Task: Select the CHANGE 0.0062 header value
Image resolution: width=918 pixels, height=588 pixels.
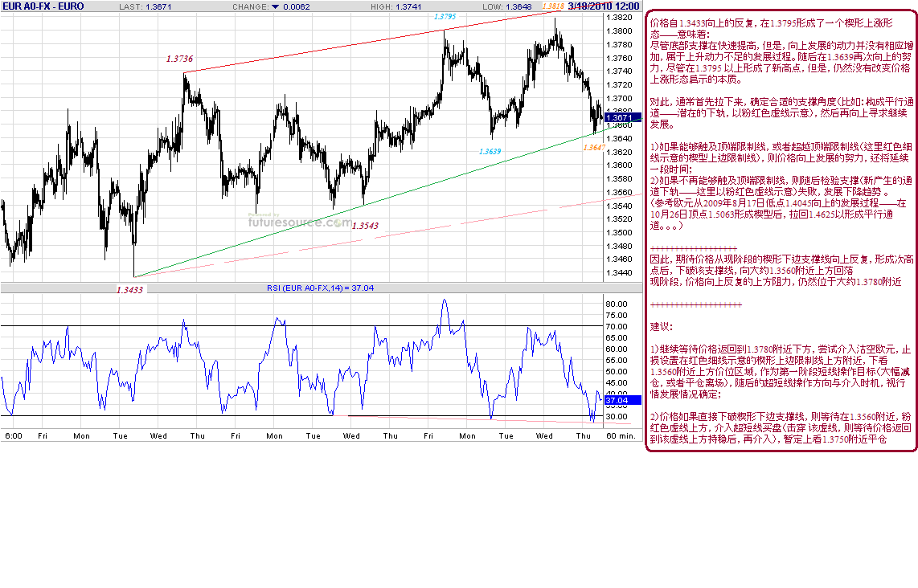Action: click(x=271, y=7)
